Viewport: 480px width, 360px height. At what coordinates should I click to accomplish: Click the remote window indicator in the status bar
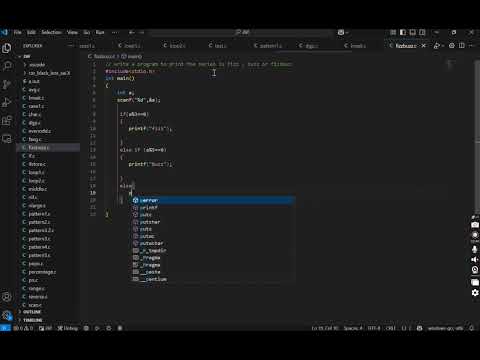pyautogui.click(x=5, y=328)
